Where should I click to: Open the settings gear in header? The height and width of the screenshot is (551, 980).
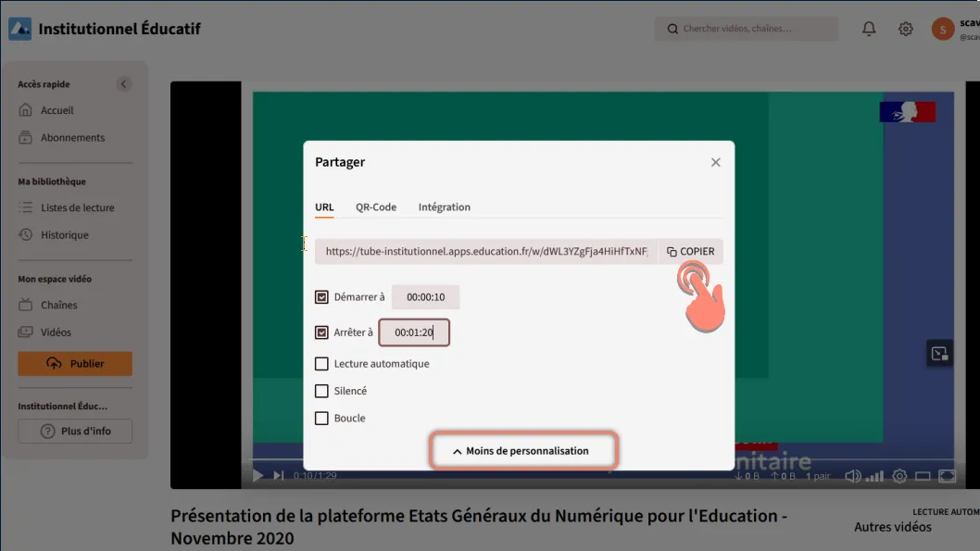click(x=906, y=29)
